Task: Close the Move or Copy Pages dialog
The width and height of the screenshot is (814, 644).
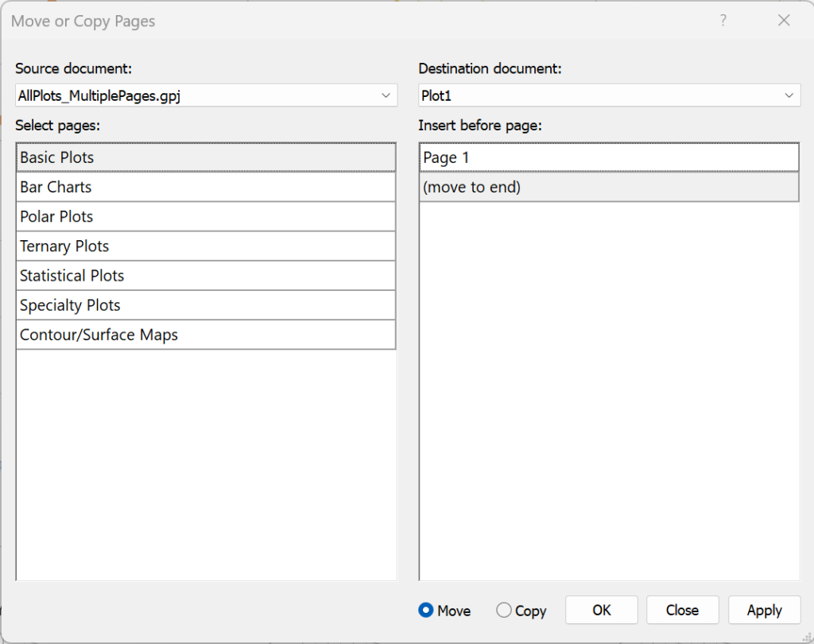Action: (784, 21)
